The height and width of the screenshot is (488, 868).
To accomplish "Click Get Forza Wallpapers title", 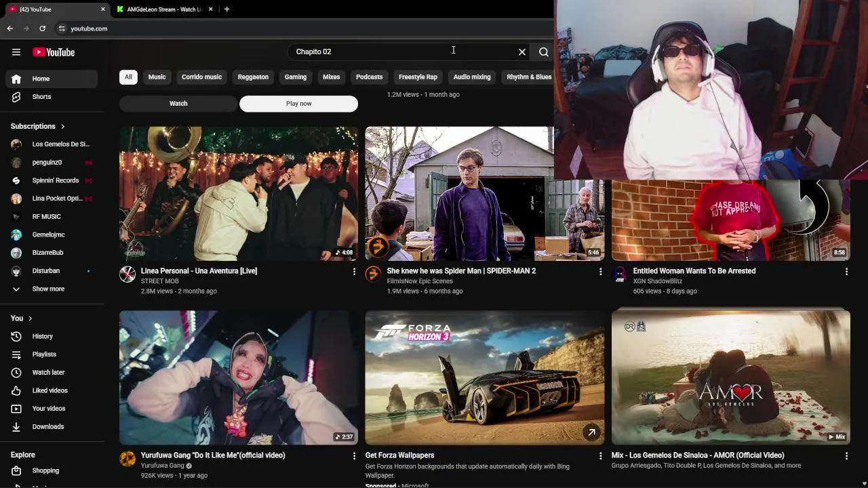I will click(x=399, y=455).
